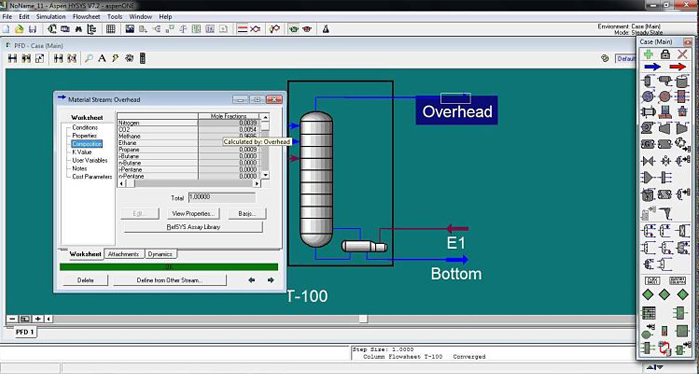Click the magnifier zoom icon in PFD toolbar

coord(89,58)
